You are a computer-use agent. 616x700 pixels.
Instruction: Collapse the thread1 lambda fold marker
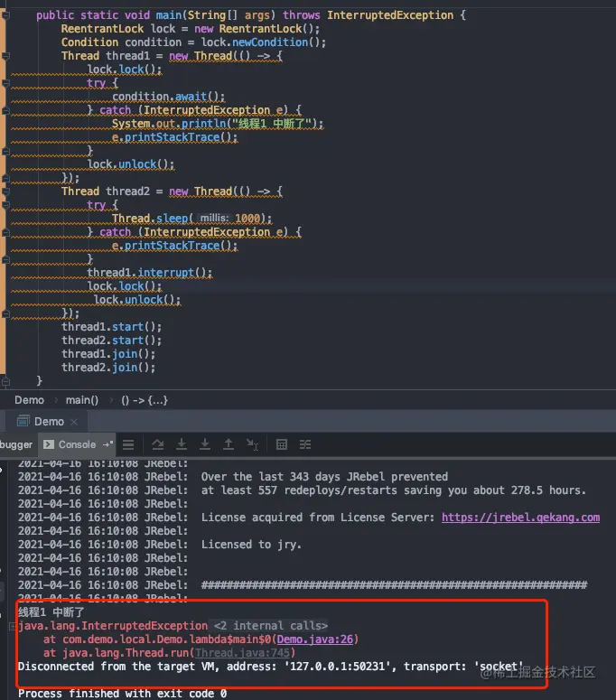tap(5, 56)
